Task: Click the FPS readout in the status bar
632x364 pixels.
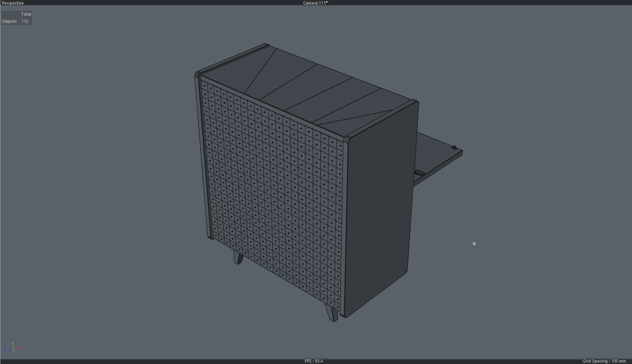Action: [314, 361]
